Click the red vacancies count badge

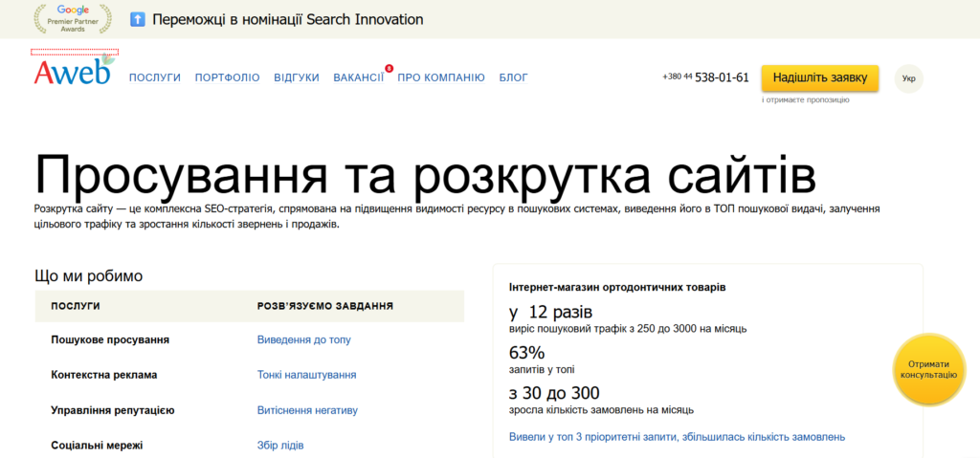tap(389, 68)
